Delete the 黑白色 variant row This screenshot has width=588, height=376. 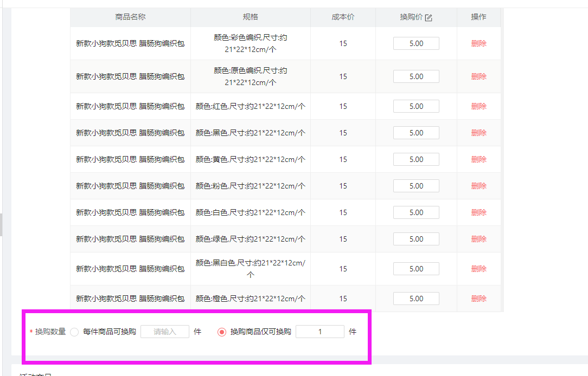[x=478, y=269]
